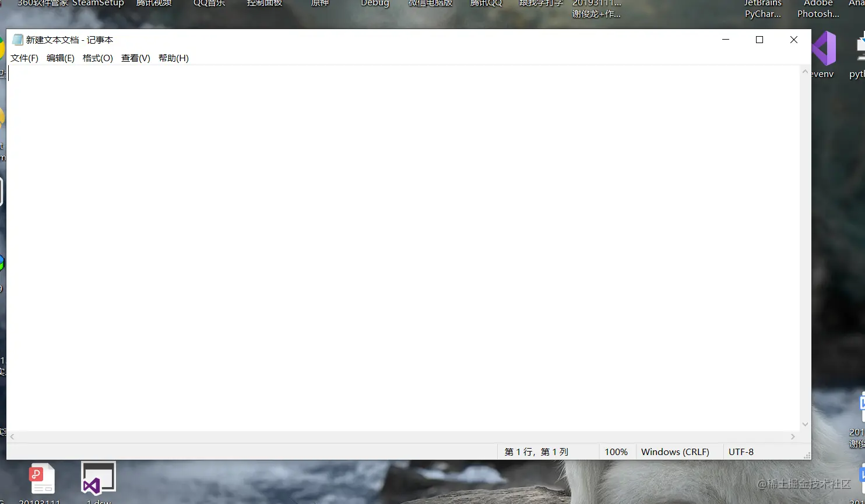Click the Notepad icon in title bar
Image resolution: width=865 pixels, height=504 pixels.
point(17,40)
